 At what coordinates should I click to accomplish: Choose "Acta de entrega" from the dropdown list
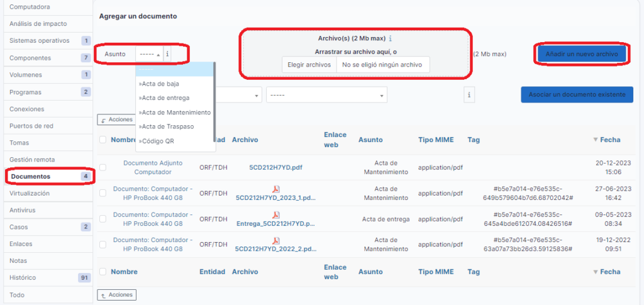pos(165,97)
